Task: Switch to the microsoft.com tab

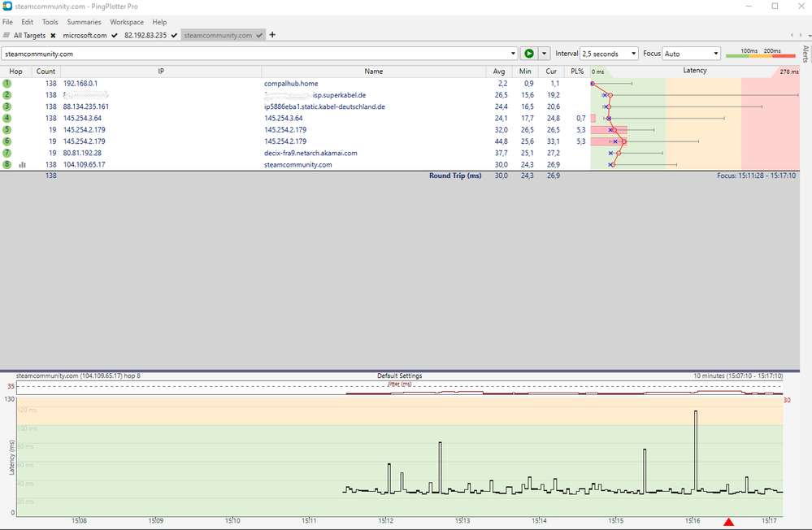Action: coord(87,36)
